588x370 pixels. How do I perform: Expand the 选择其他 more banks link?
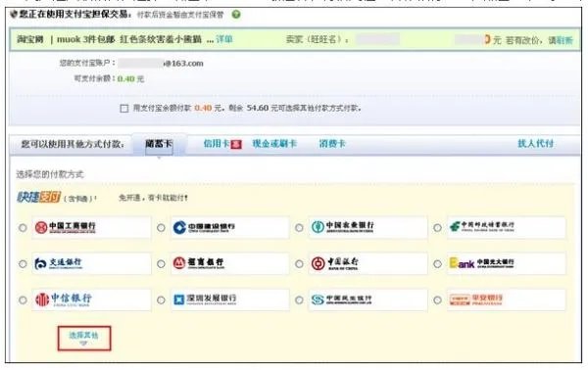[84, 338]
